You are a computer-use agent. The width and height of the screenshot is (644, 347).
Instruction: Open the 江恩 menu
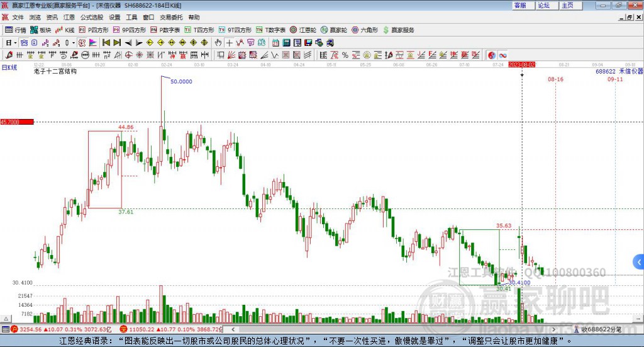coord(69,17)
